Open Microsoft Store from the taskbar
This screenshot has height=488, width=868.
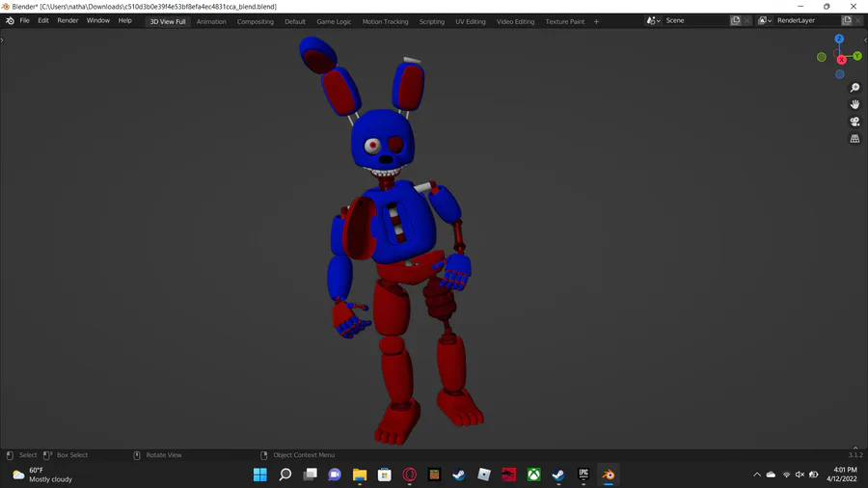tap(384, 474)
